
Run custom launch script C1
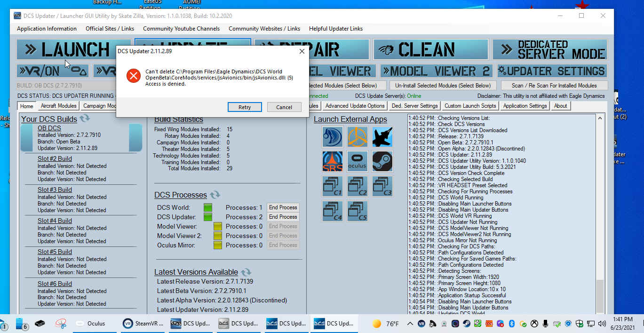333,186
